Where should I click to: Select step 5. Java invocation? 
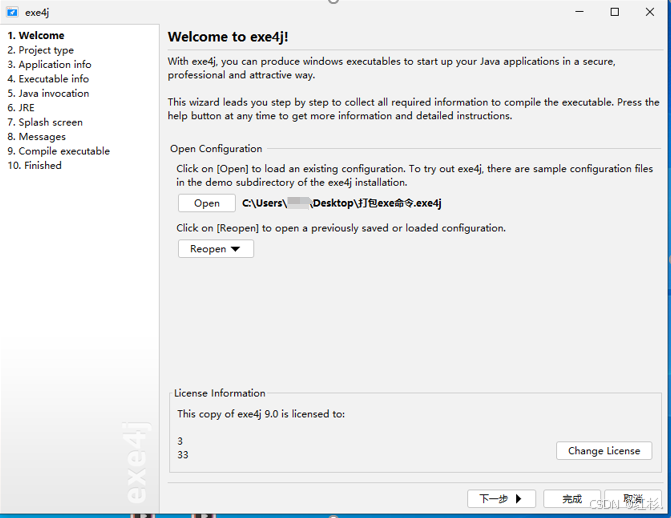point(48,93)
